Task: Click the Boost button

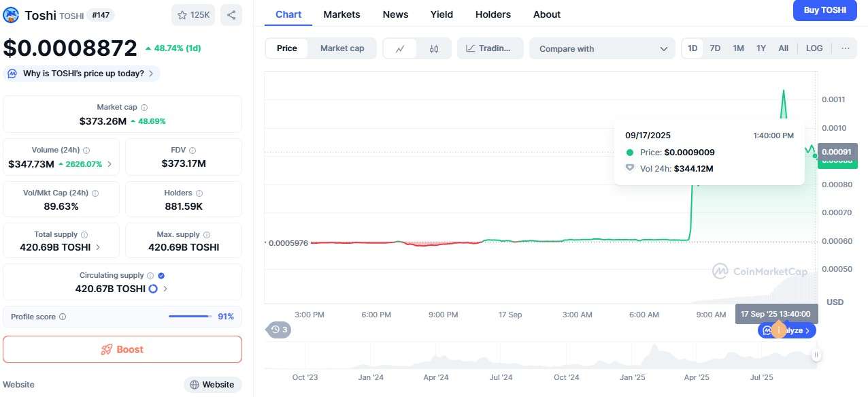Action: point(122,349)
